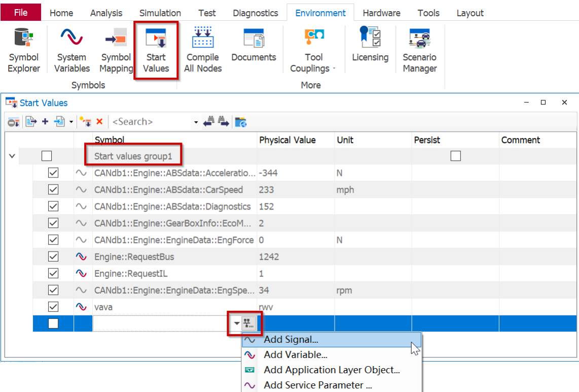Click the symbol browse icon in the selected row
Image resolution: width=579 pixels, height=392 pixels.
pyautogui.click(x=248, y=323)
